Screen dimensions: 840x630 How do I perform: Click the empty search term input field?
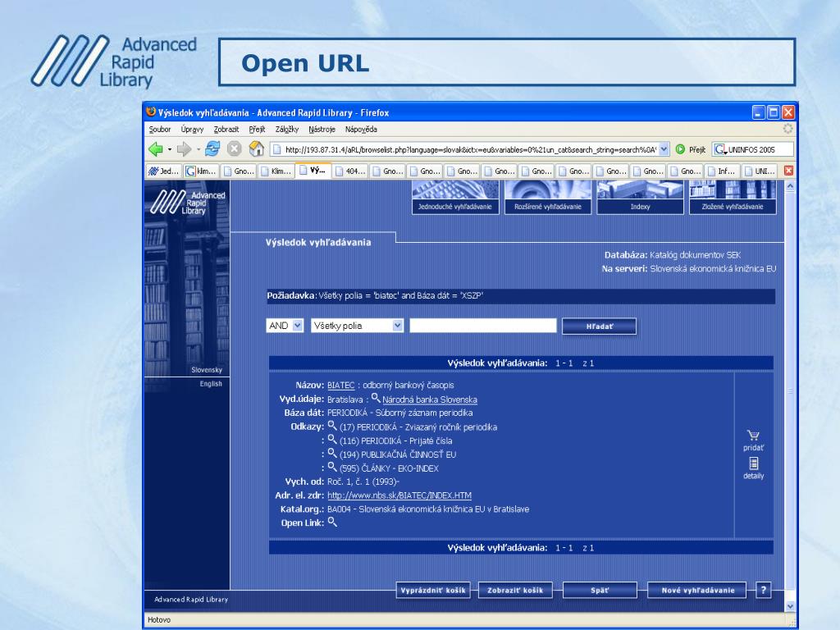[483, 325]
